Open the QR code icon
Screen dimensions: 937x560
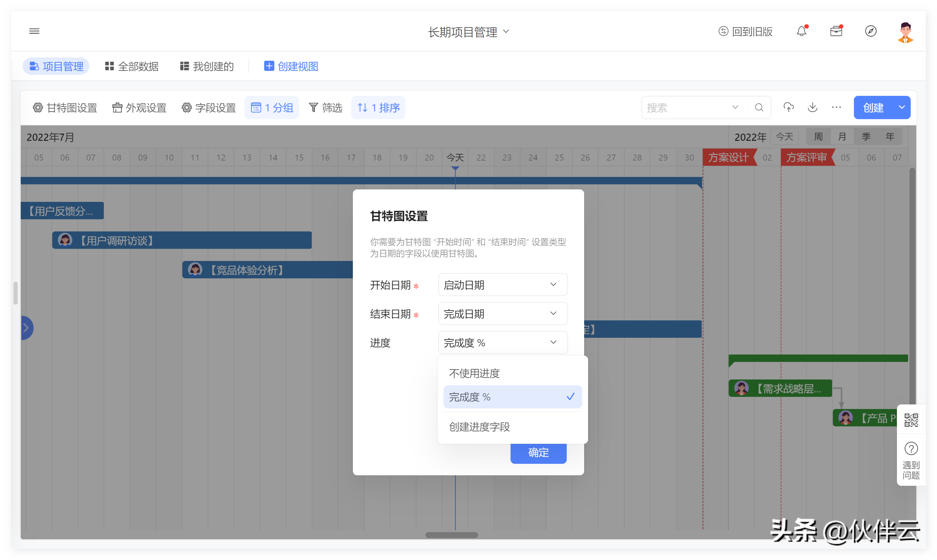pos(911,420)
